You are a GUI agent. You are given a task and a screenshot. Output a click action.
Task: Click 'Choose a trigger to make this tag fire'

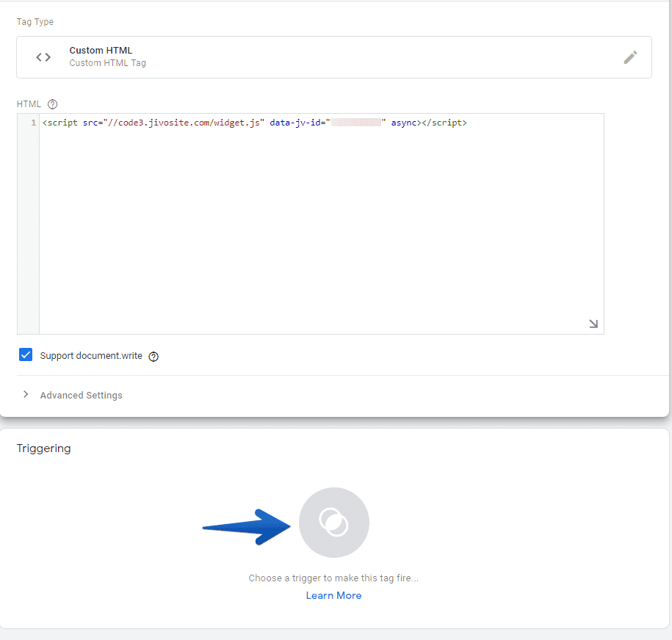(x=333, y=578)
